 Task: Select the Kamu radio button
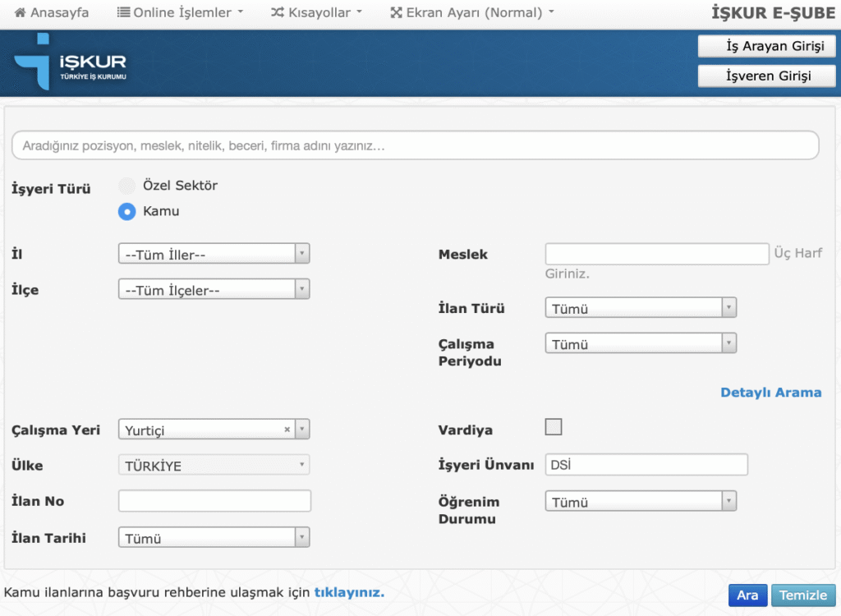126,212
